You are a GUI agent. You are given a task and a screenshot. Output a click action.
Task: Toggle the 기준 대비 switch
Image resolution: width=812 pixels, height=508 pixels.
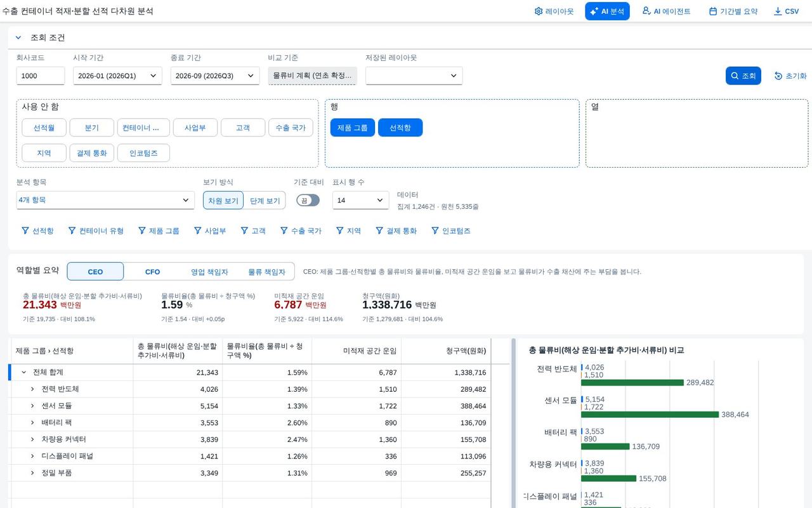(x=308, y=200)
